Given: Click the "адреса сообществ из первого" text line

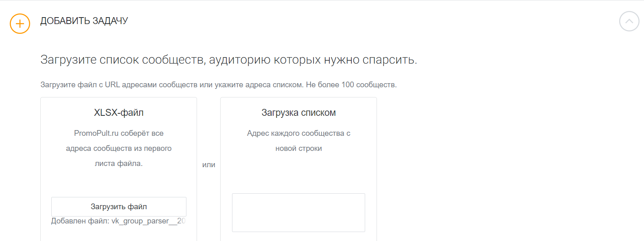Looking at the screenshot, I should coord(119,148).
